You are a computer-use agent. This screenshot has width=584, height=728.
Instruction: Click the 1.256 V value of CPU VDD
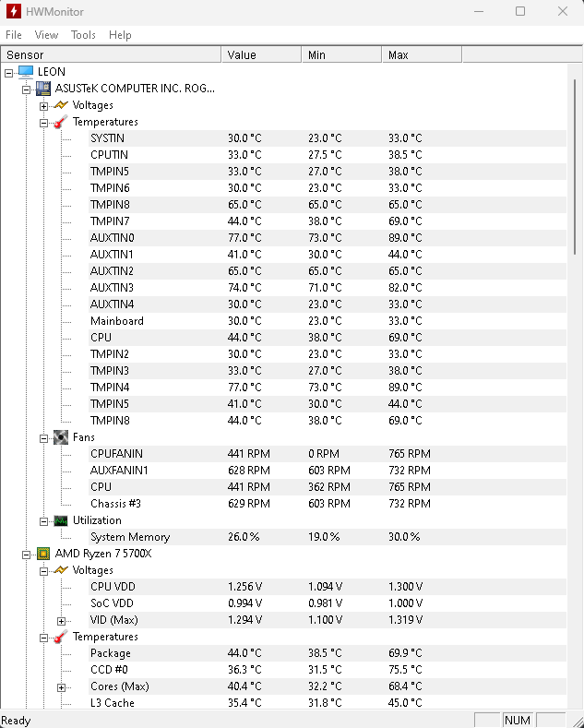coord(244,587)
